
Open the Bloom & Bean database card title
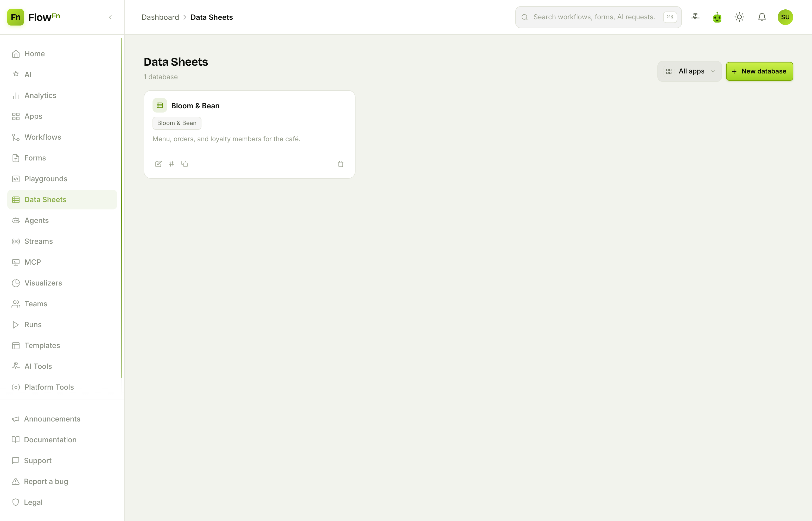click(195, 106)
